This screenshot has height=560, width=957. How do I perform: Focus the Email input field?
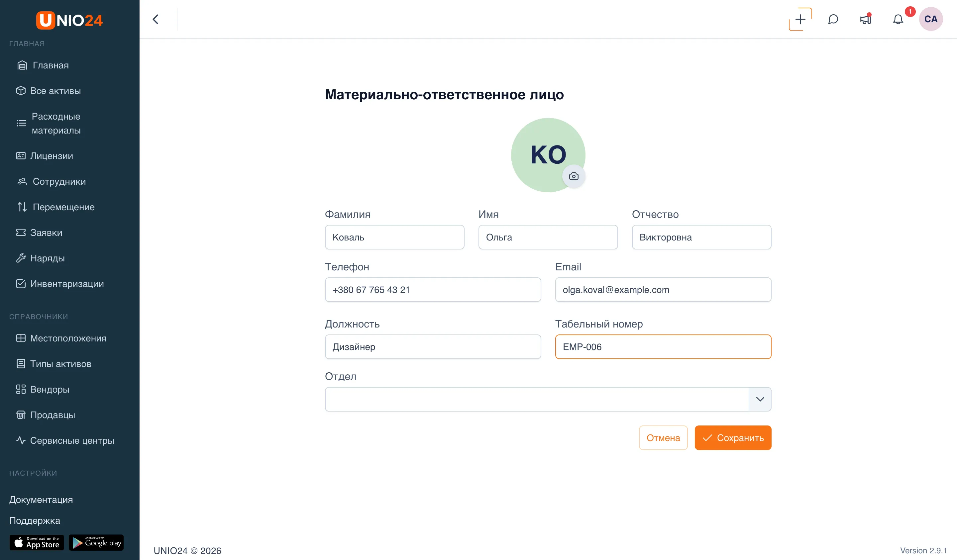click(x=663, y=290)
